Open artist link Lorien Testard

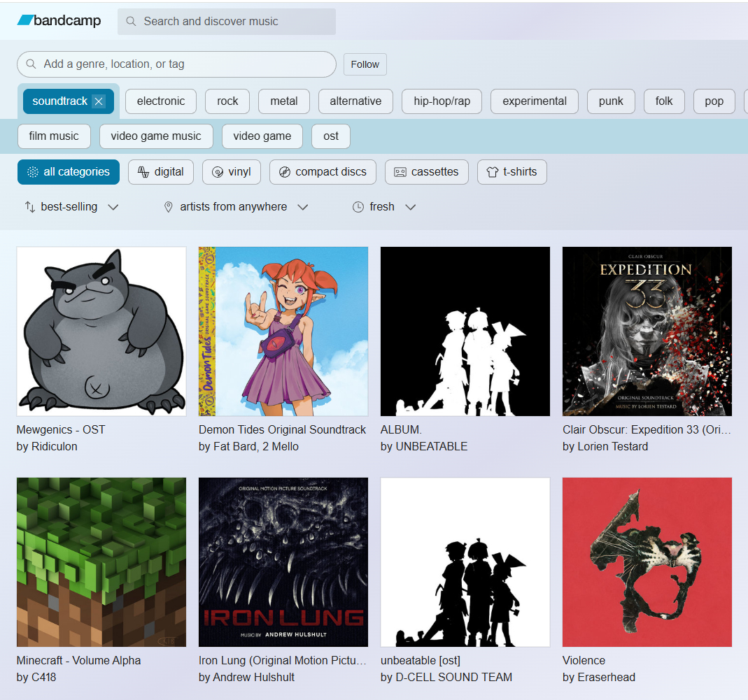click(614, 446)
